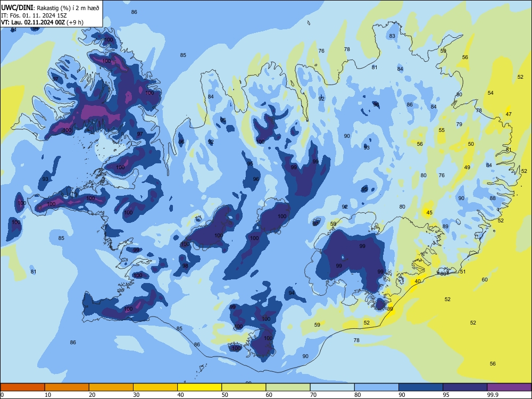Click the map value 89
532x399 pixels.
tap(445, 226)
